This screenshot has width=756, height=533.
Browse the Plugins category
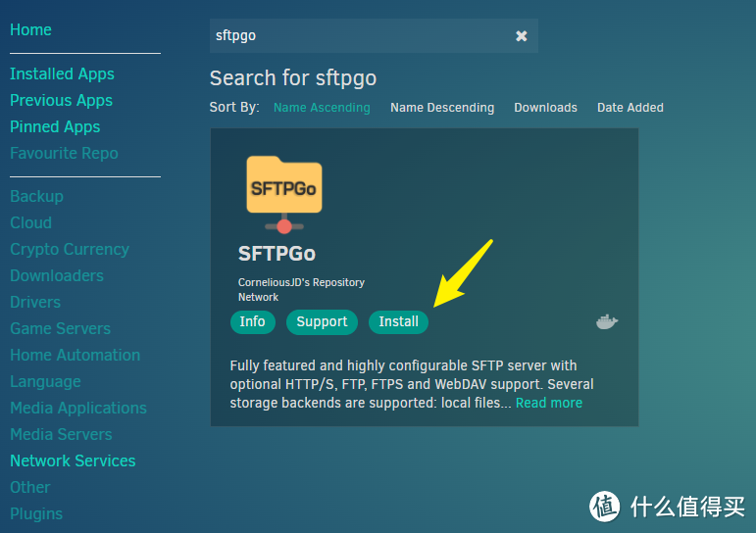(x=36, y=514)
